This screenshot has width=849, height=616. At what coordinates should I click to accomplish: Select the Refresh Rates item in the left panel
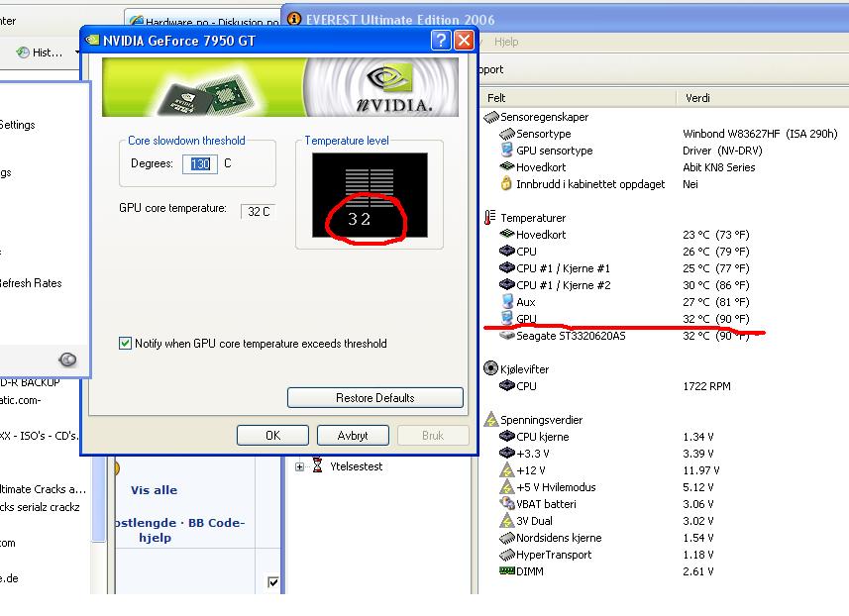(x=31, y=283)
